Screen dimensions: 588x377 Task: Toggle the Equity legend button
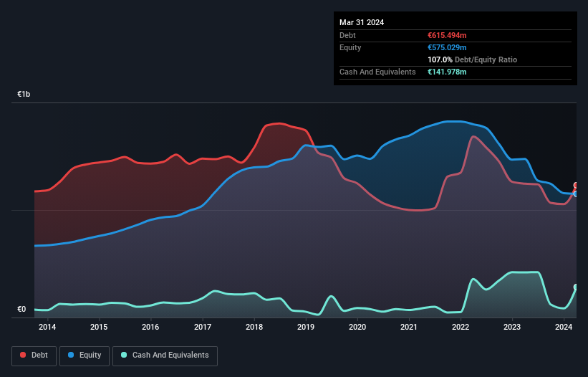tap(85, 355)
